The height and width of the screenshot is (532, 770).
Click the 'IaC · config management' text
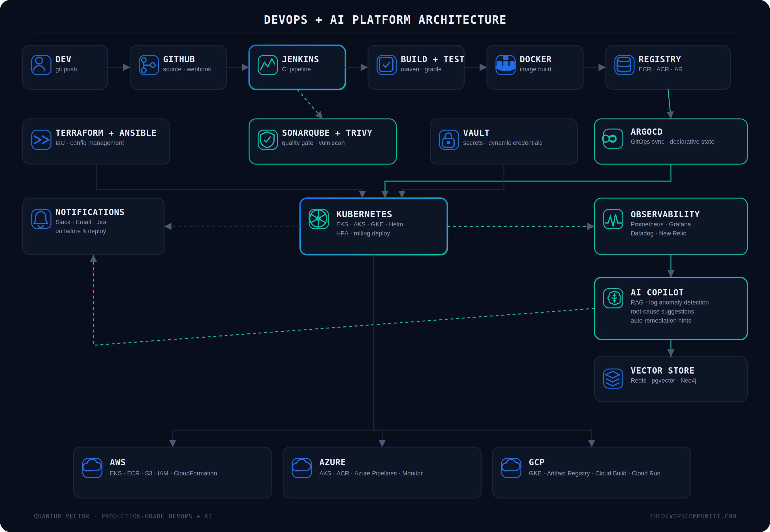pos(89,143)
